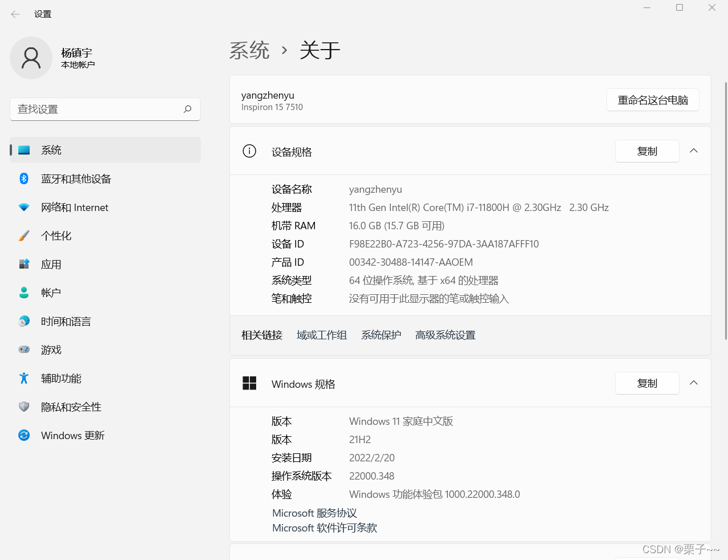The image size is (728, 560).
Task: Open 蓝牙和其他设备 settings
Action: coord(106,178)
